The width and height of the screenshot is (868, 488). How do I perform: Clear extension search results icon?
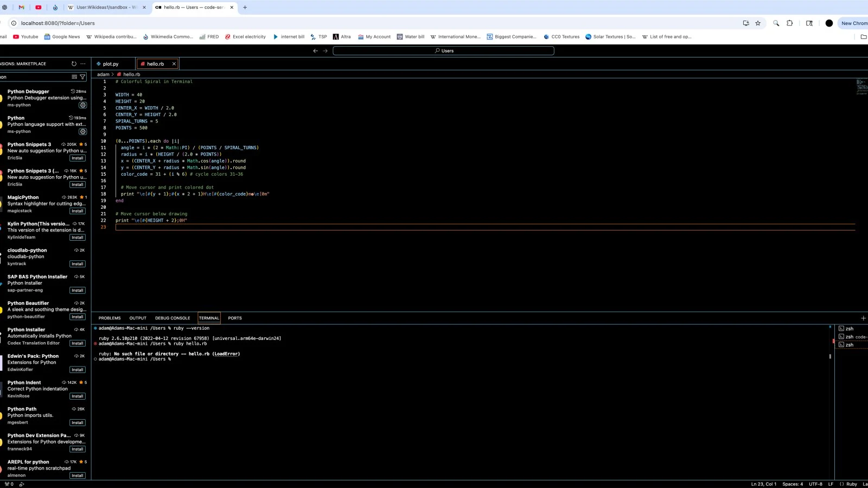click(x=74, y=77)
